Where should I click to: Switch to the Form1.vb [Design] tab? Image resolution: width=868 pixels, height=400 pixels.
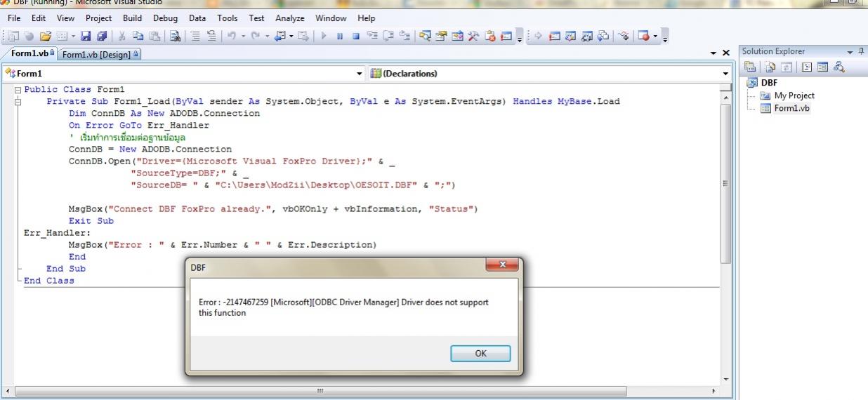point(98,54)
